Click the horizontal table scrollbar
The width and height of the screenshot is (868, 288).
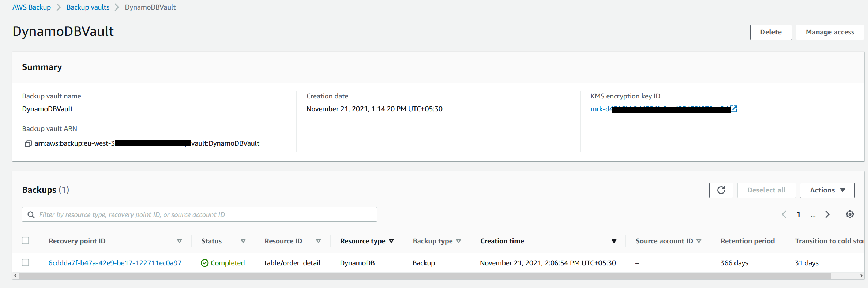(x=424, y=276)
